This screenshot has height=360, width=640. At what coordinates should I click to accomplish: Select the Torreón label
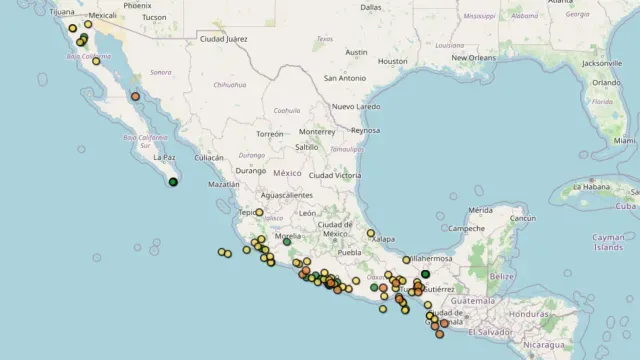tap(269, 134)
